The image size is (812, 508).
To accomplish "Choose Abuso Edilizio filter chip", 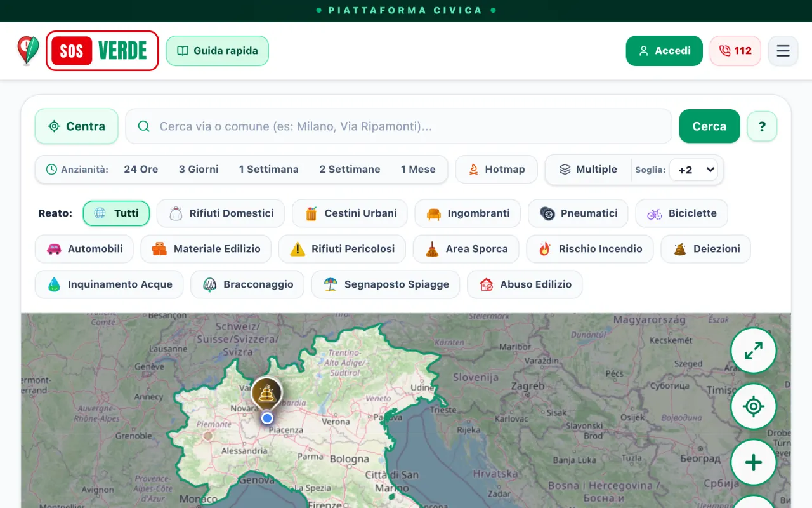I will tap(525, 284).
